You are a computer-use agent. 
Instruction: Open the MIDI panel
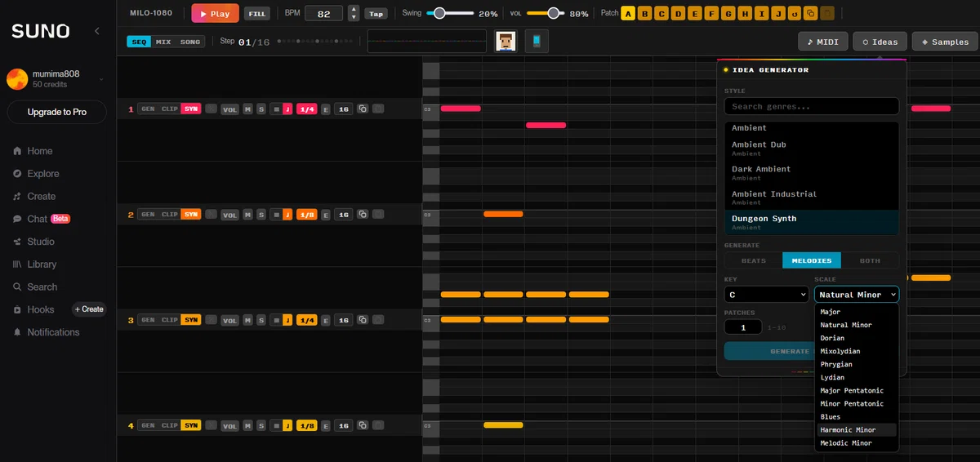point(822,42)
